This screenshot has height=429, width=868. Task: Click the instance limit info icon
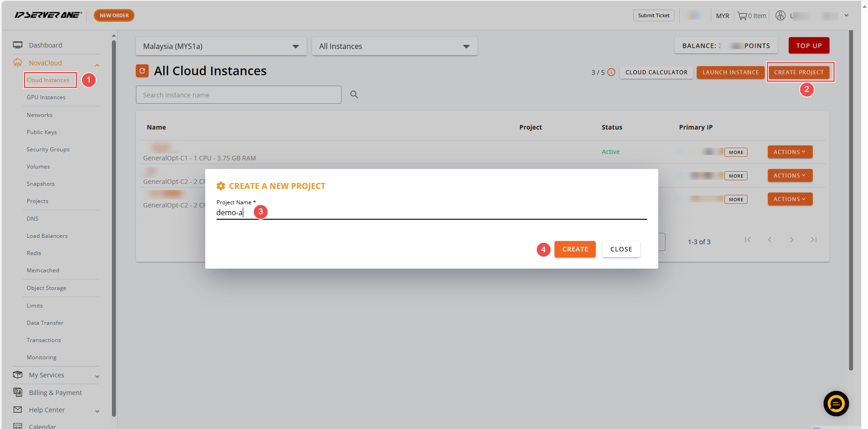pyautogui.click(x=611, y=72)
